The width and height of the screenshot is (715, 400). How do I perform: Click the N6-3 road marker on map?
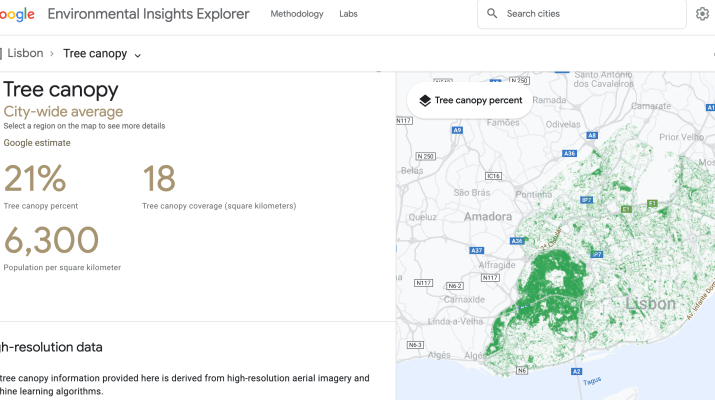415,344
